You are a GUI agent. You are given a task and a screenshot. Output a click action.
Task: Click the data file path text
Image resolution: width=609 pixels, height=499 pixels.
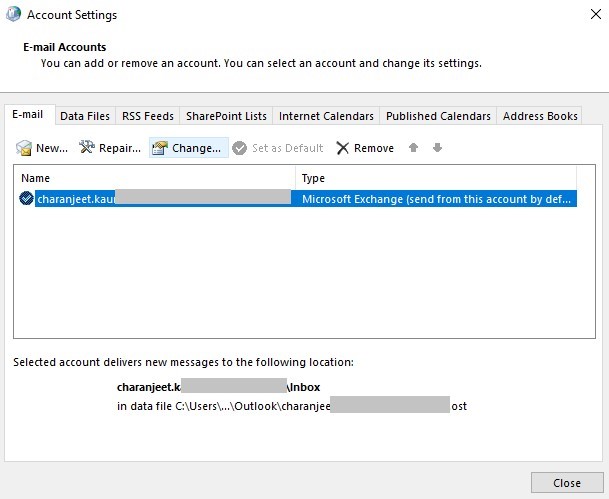[x=292, y=406]
